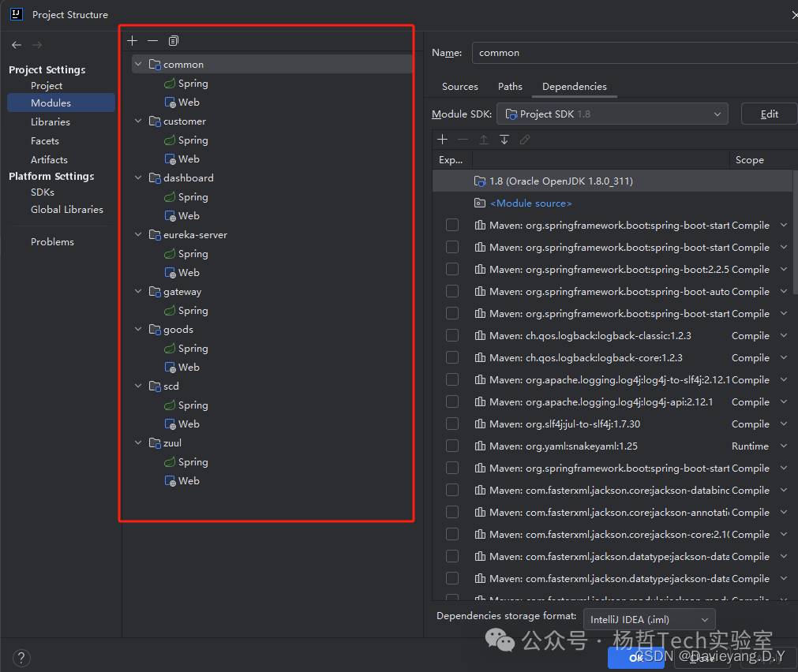Edit the Project SDK via Edit button
The height and width of the screenshot is (672, 798).
[768, 114]
